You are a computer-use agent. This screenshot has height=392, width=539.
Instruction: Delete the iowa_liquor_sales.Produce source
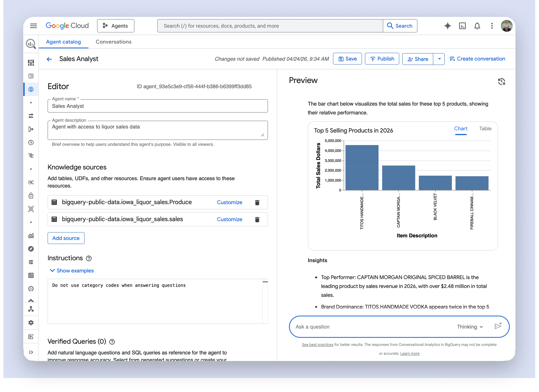tap(257, 202)
